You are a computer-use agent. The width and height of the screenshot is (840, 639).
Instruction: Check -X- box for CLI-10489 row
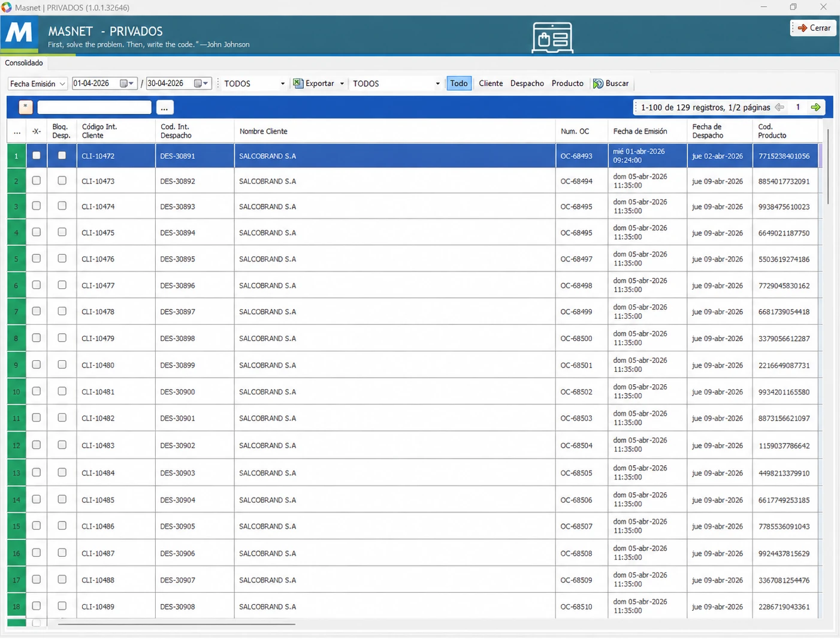pyautogui.click(x=37, y=606)
